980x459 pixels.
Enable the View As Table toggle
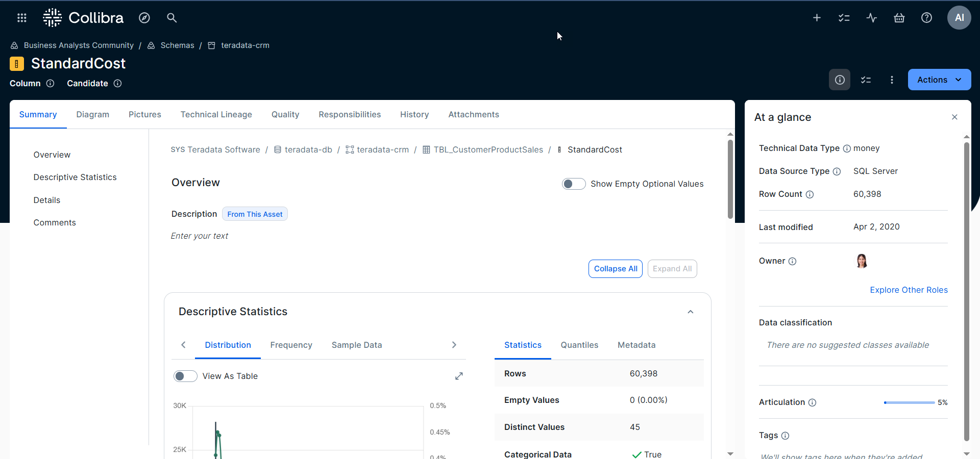(185, 376)
